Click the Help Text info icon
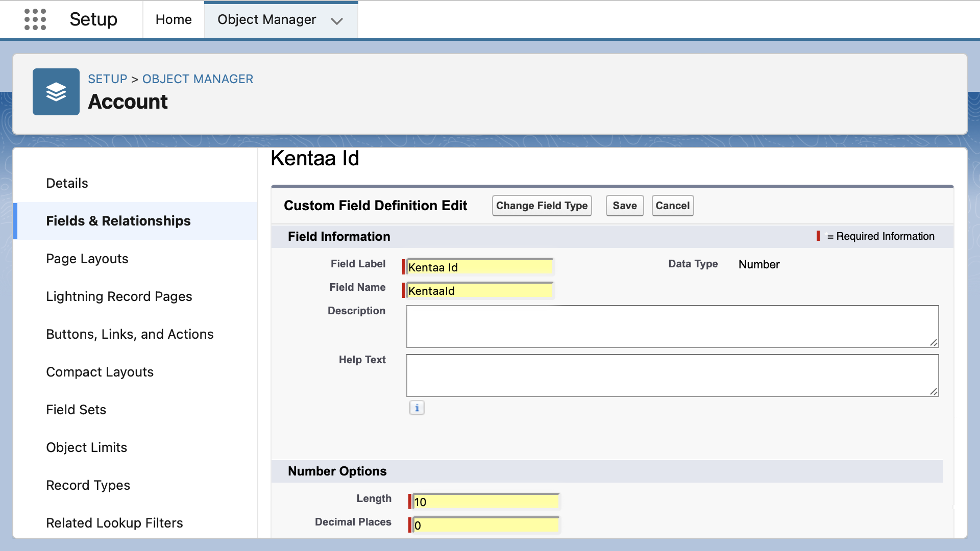 [x=416, y=408]
